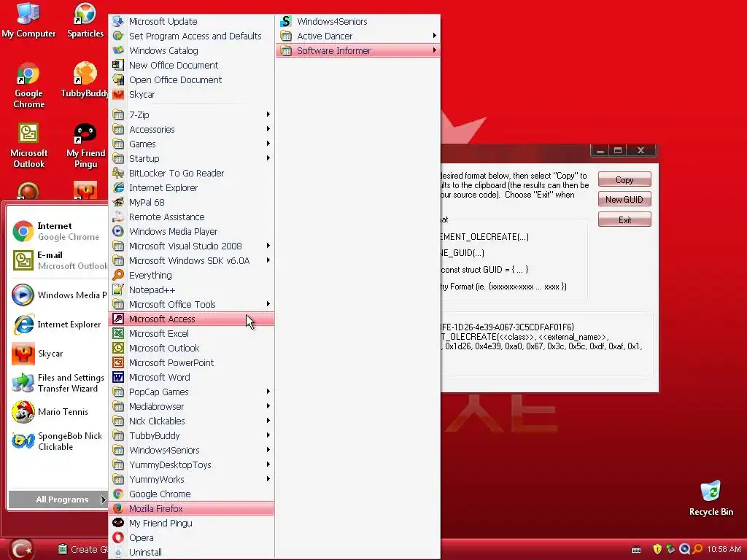
Task: Open Internet Explorer from recent list
Action: [x=57, y=324]
